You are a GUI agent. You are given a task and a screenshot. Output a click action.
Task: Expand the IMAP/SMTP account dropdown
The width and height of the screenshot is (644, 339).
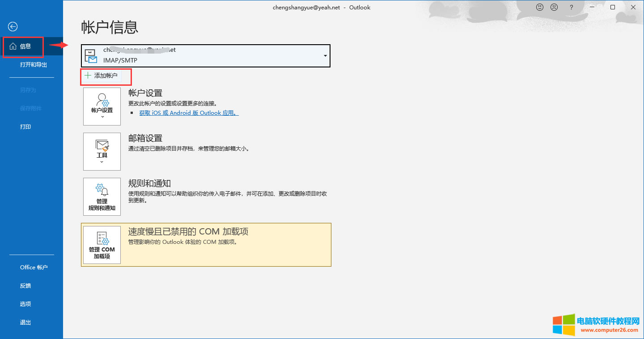pyautogui.click(x=325, y=56)
